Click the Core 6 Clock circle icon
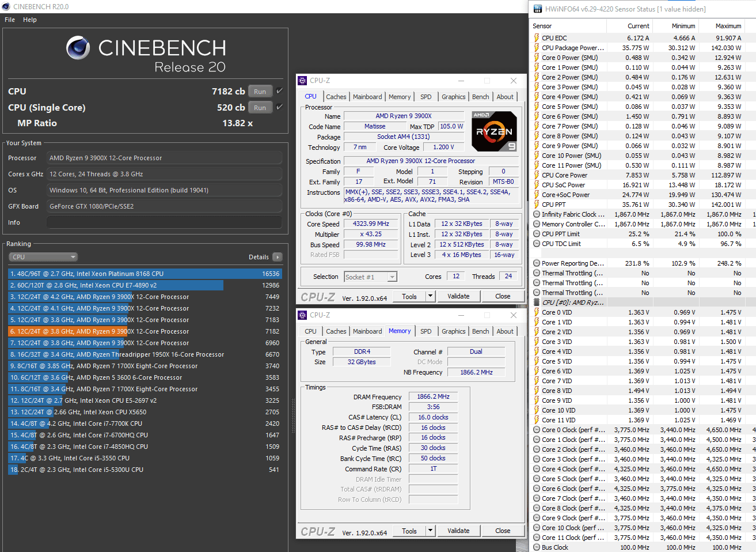This screenshot has height=552, width=756. (537, 489)
